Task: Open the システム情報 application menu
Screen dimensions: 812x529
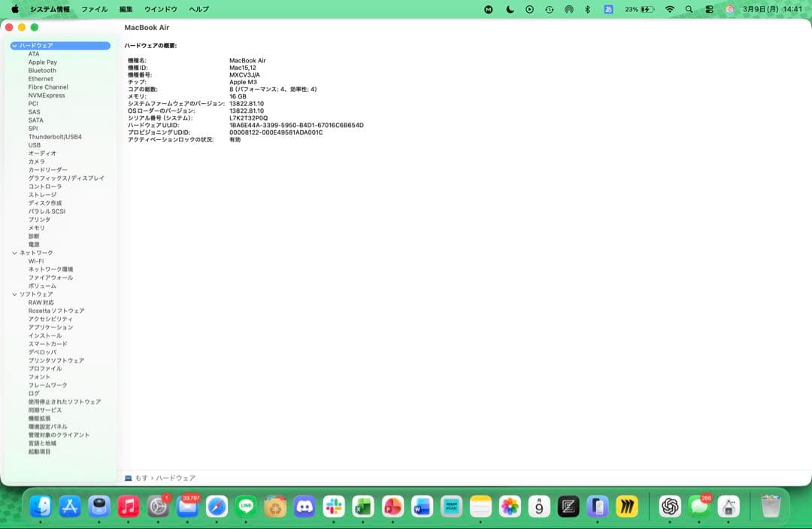Action: [x=50, y=9]
